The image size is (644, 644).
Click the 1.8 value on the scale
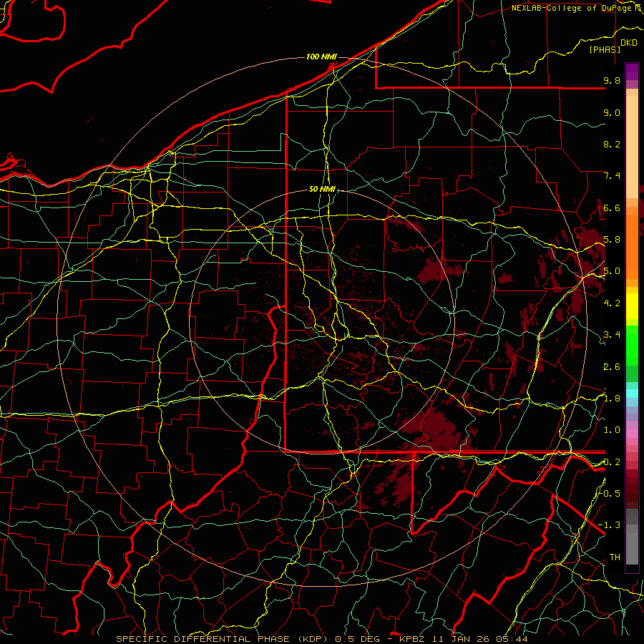612,399
